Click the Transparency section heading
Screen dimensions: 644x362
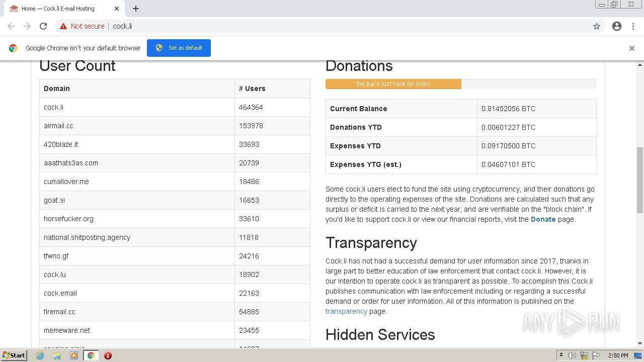click(371, 243)
